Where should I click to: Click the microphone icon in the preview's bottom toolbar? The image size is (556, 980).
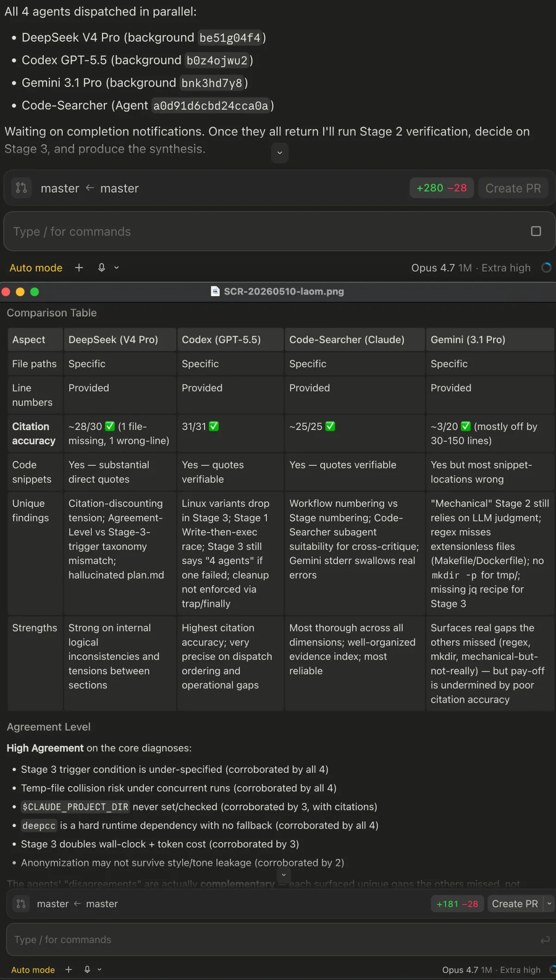(87, 969)
